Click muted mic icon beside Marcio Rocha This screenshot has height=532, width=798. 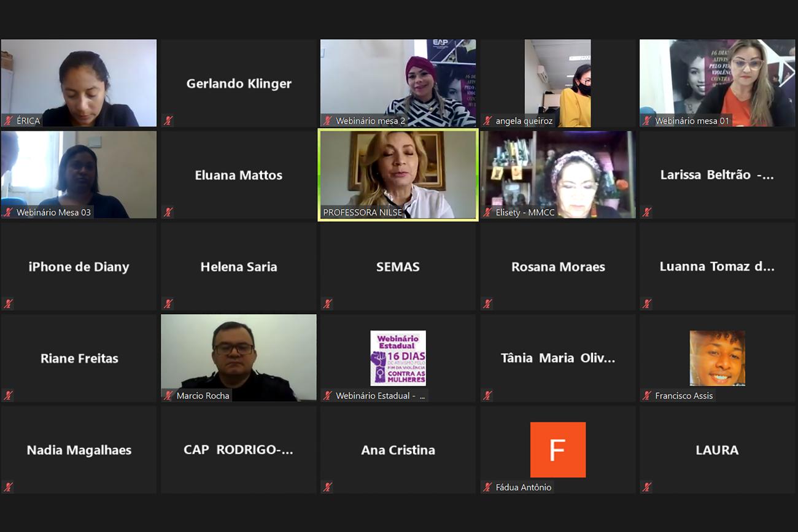point(168,396)
